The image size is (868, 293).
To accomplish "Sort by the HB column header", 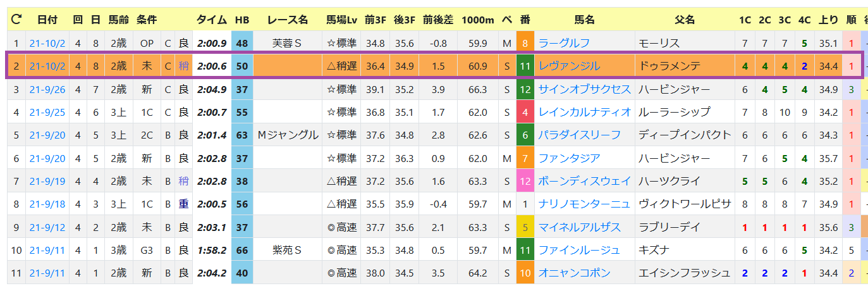I will pos(242,20).
